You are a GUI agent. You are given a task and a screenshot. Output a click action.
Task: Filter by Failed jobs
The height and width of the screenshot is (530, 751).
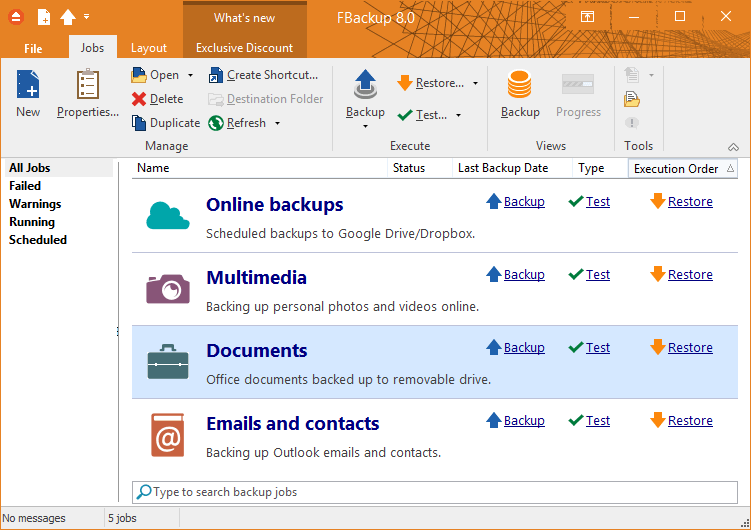[25, 186]
